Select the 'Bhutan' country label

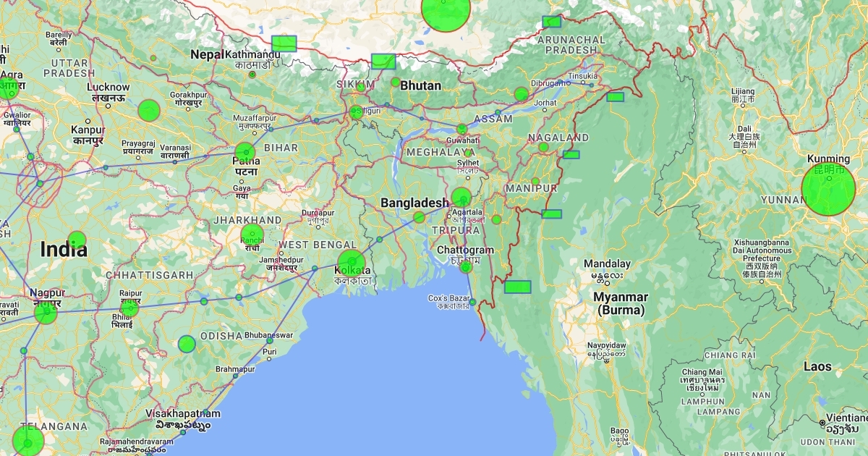(420, 85)
